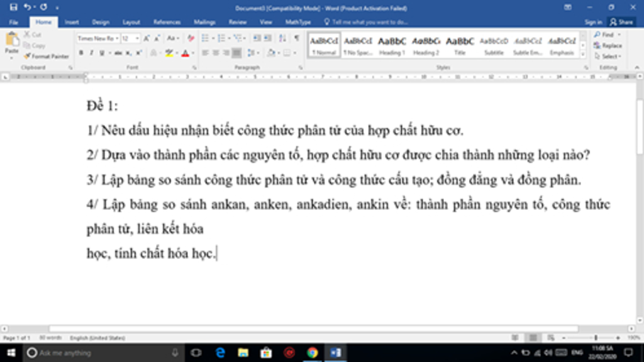Toggle Justify alignment
Viewport: 644px width, 362px height.
click(236, 53)
